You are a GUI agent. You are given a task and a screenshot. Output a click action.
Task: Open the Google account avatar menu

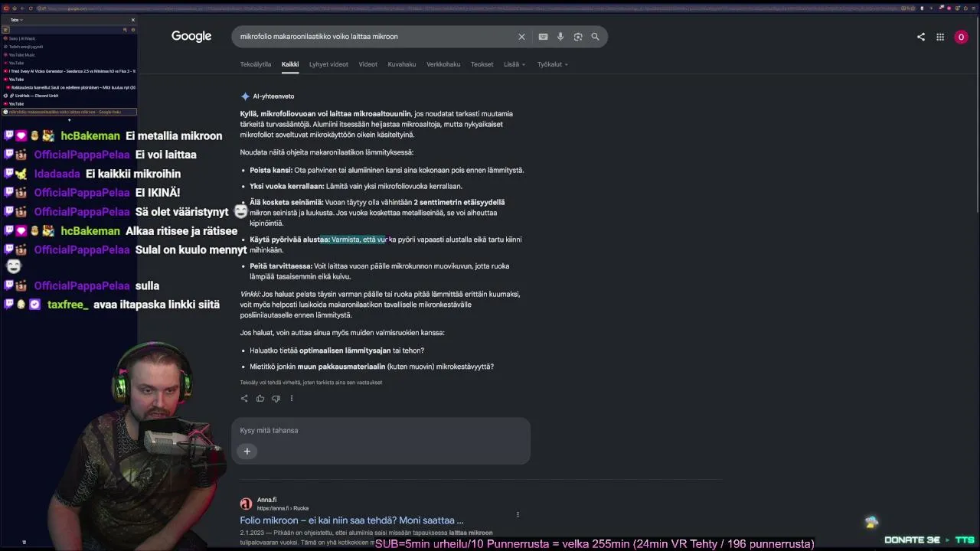pyautogui.click(x=961, y=37)
